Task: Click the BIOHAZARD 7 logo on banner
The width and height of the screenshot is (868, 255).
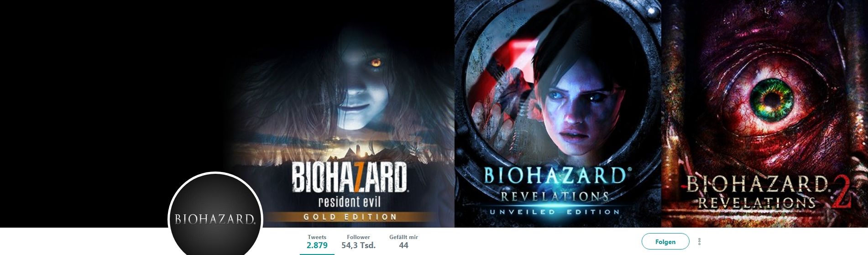Action: 350,177
